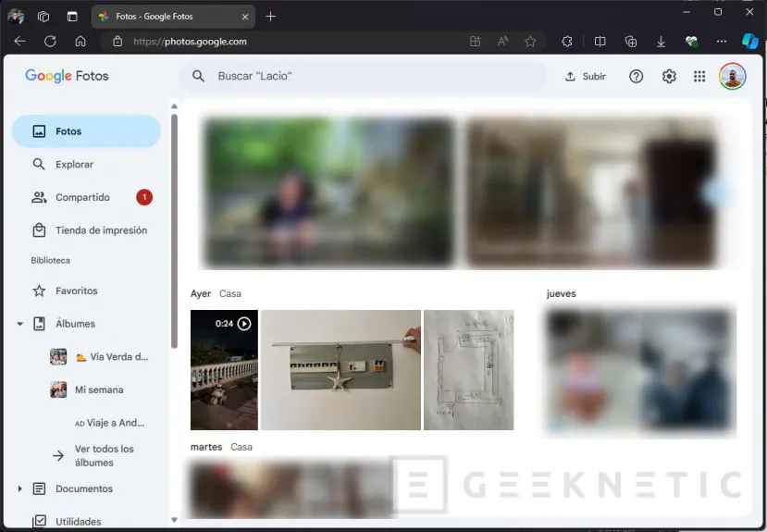Click the site info lock icon
Viewport: 767px width, 532px height.
[118, 42]
